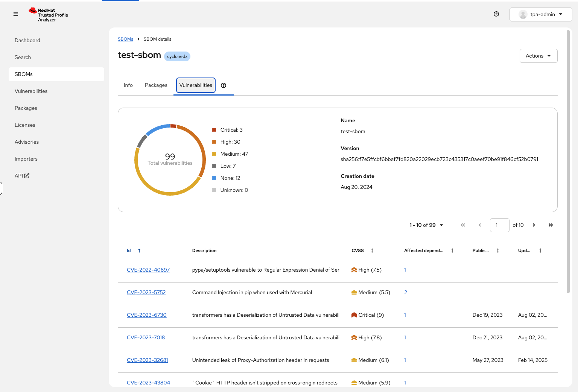Expand the Actions dropdown
The width and height of the screenshot is (578, 392).
tap(538, 56)
